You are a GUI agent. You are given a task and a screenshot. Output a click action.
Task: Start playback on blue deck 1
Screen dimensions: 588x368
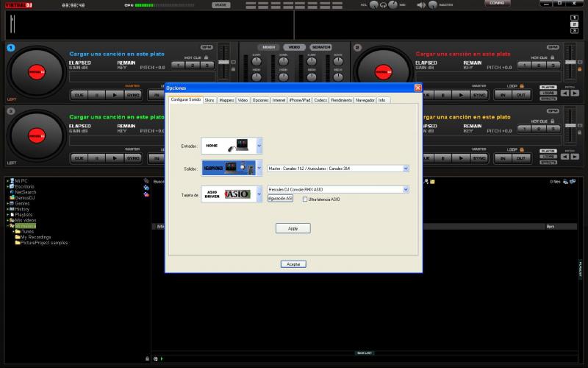point(115,95)
